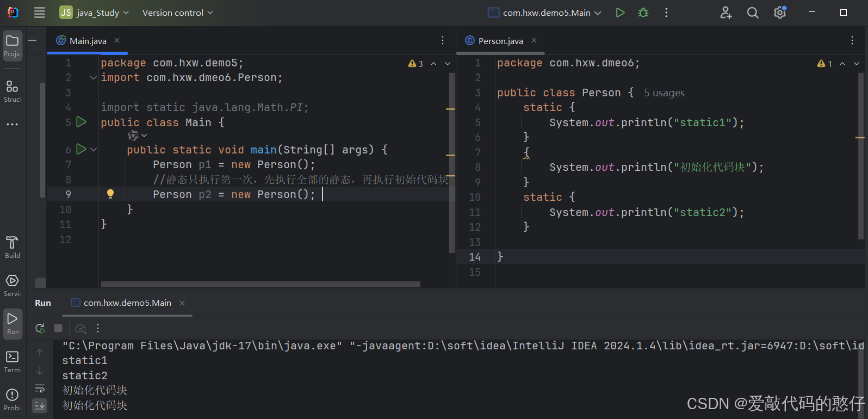Click the 5 usages hint for Person

[664, 93]
